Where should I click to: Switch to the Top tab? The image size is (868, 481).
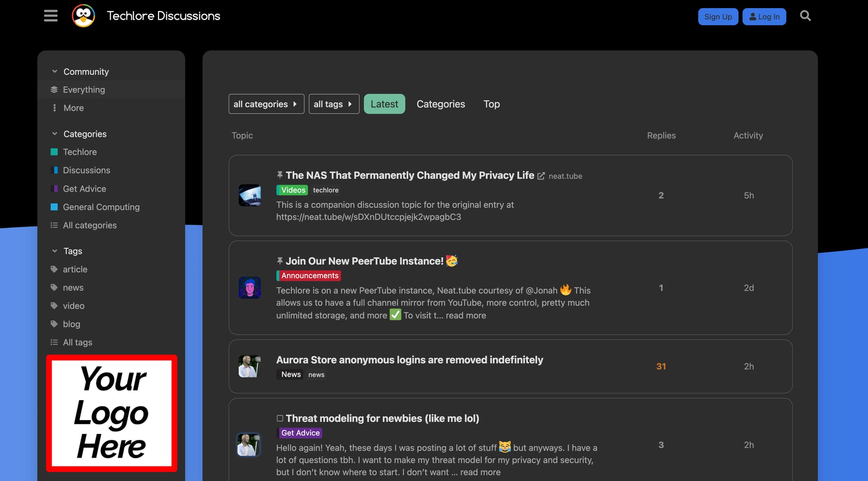pyautogui.click(x=491, y=104)
